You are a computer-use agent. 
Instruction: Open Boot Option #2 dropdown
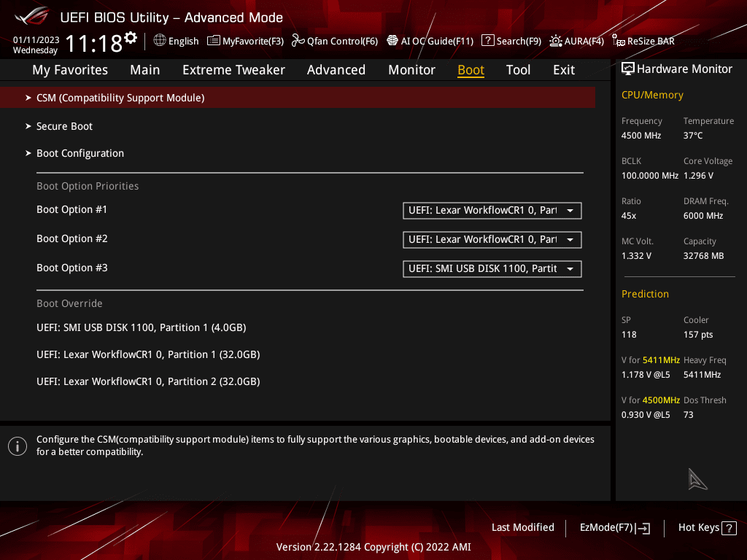(492, 239)
